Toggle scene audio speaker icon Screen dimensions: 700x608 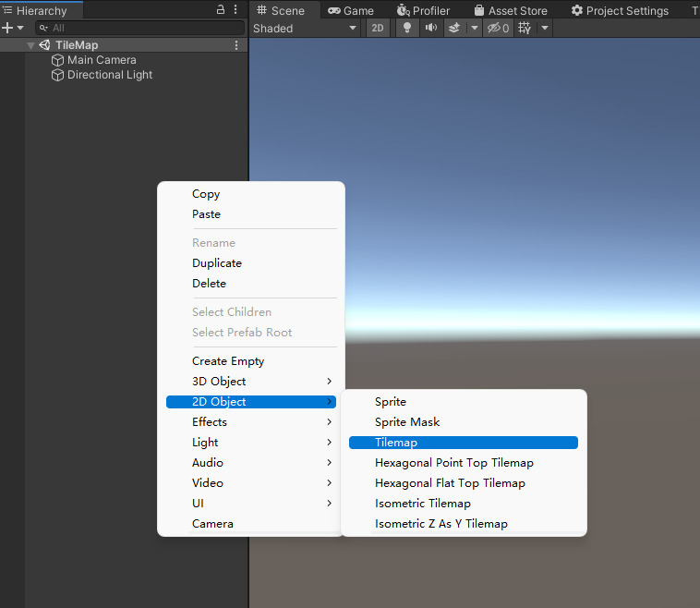tap(430, 28)
